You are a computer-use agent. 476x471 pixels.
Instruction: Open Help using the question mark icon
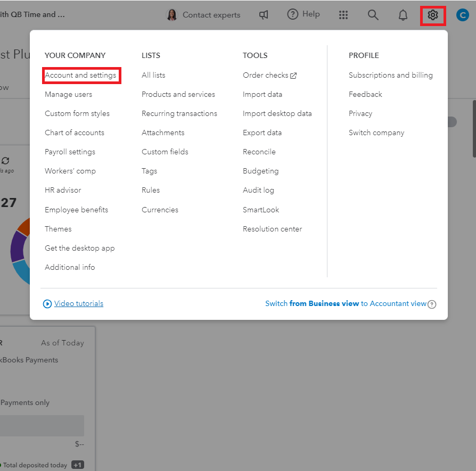point(293,14)
